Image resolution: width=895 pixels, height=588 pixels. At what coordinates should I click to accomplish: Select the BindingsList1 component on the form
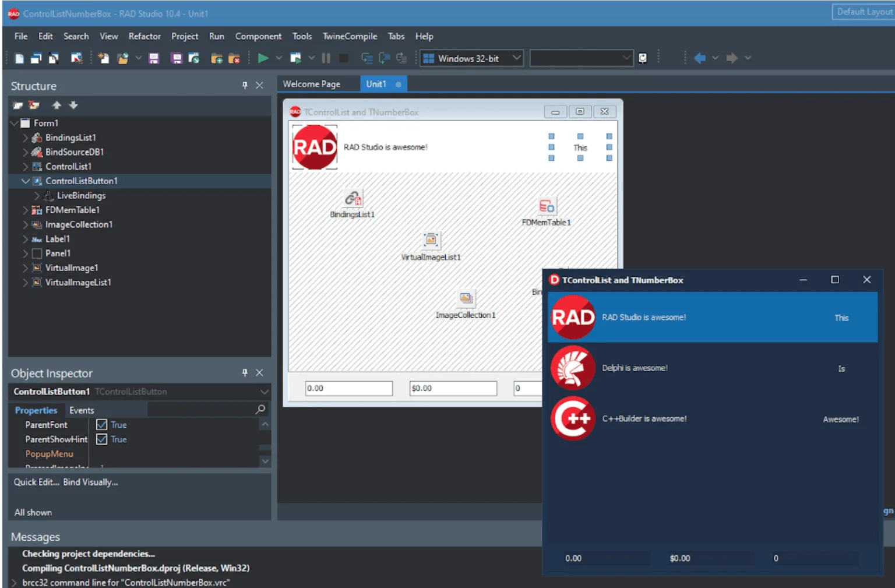click(x=353, y=199)
